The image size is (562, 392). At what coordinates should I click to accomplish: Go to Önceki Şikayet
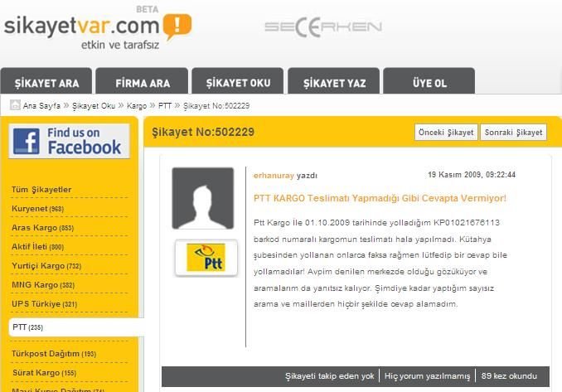pyautogui.click(x=446, y=133)
